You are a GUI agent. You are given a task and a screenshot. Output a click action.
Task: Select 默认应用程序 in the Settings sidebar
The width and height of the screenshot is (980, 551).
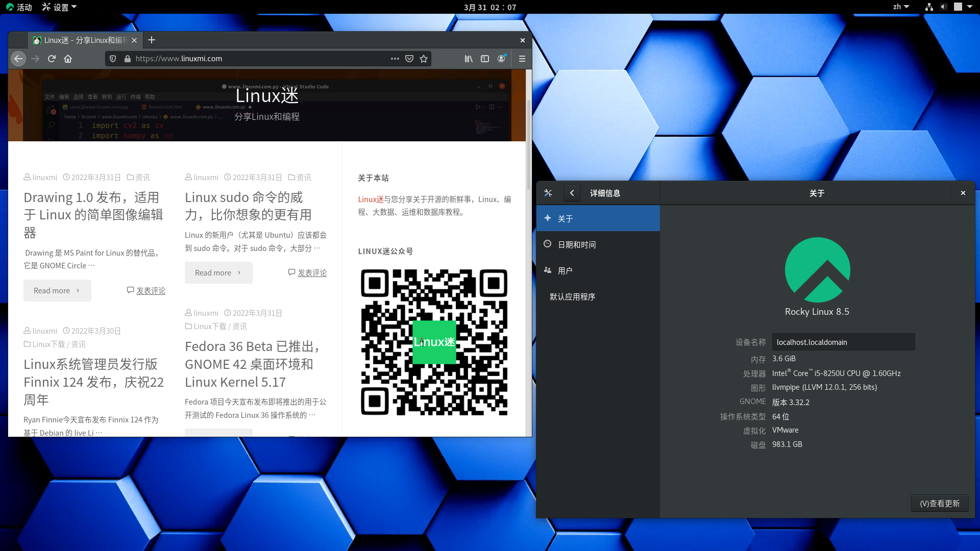tap(598, 296)
